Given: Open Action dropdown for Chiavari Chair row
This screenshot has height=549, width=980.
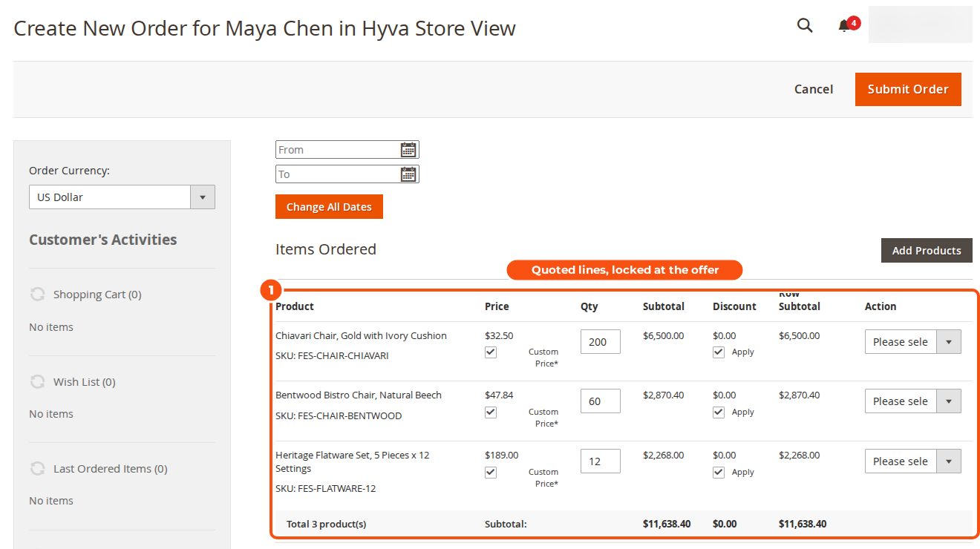Looking at the screenshot, I should (x=912, y=342).
